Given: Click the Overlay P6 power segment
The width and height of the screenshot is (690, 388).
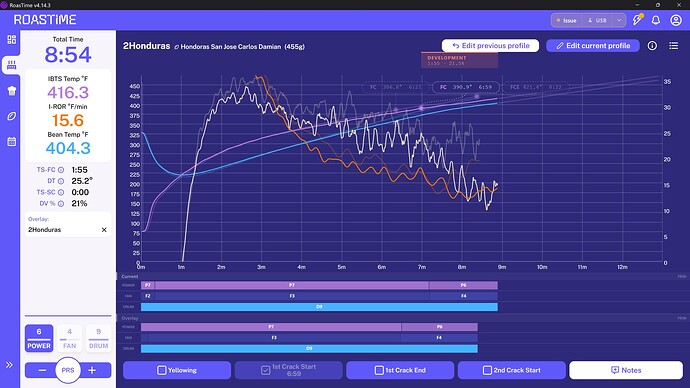Looking at the screenshot, I should (x=440, y=327).
